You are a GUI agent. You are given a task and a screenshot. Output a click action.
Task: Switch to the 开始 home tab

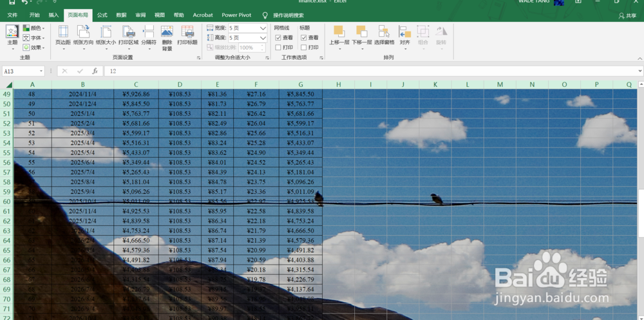[35, 15]
